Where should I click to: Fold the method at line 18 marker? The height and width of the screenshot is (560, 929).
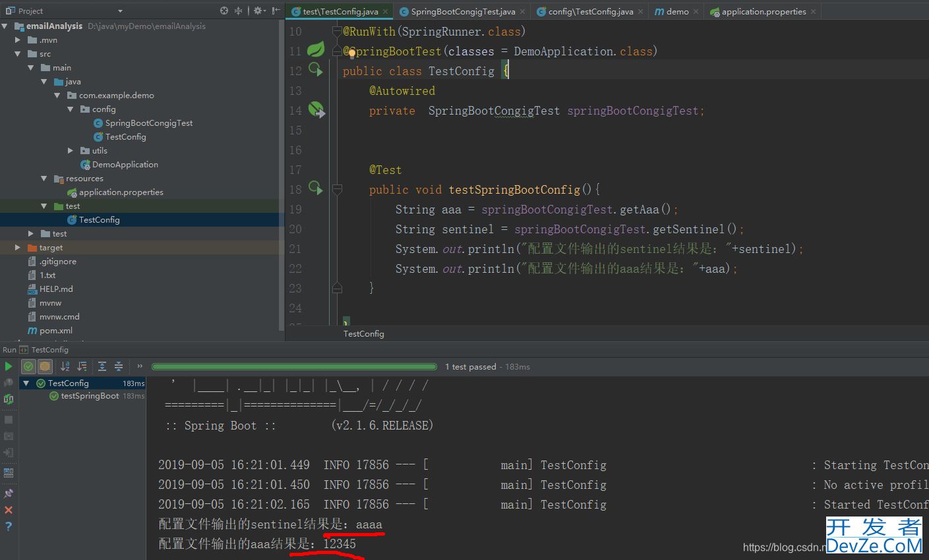(337, 190)
